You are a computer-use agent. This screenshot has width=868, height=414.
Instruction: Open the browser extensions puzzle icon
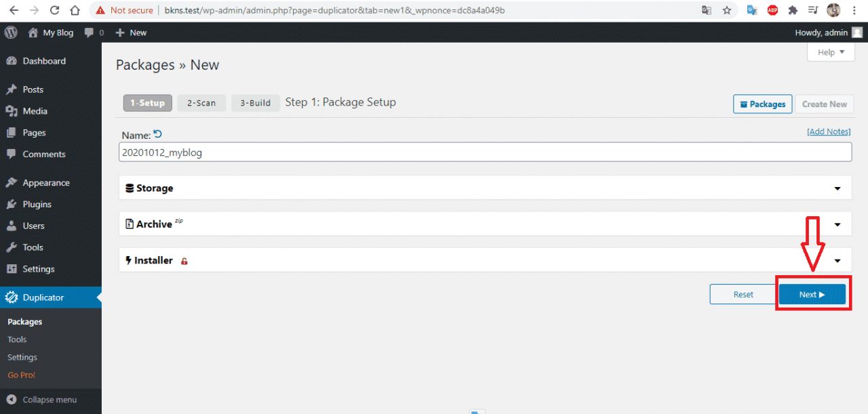(x=792, y=10)
